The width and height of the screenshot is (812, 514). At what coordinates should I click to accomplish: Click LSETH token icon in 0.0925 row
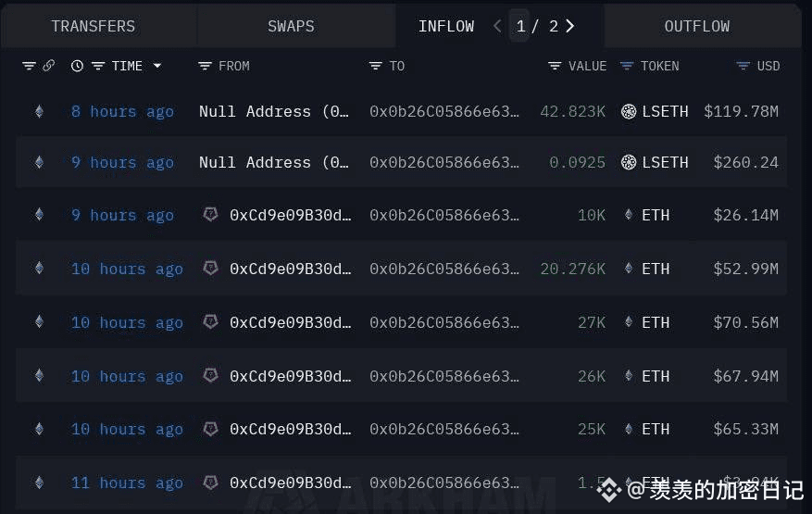(629, 163)
